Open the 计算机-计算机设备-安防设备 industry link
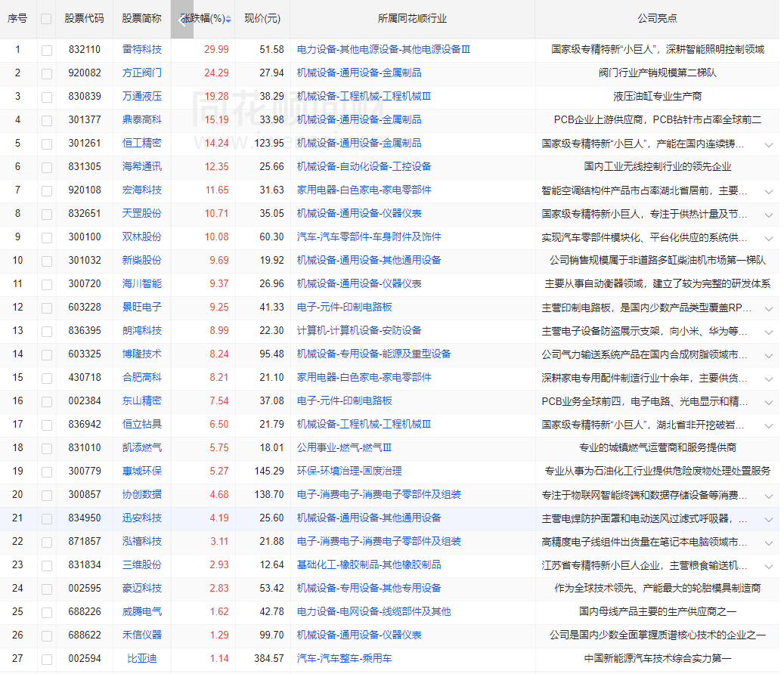 click(x=359, y=331)
